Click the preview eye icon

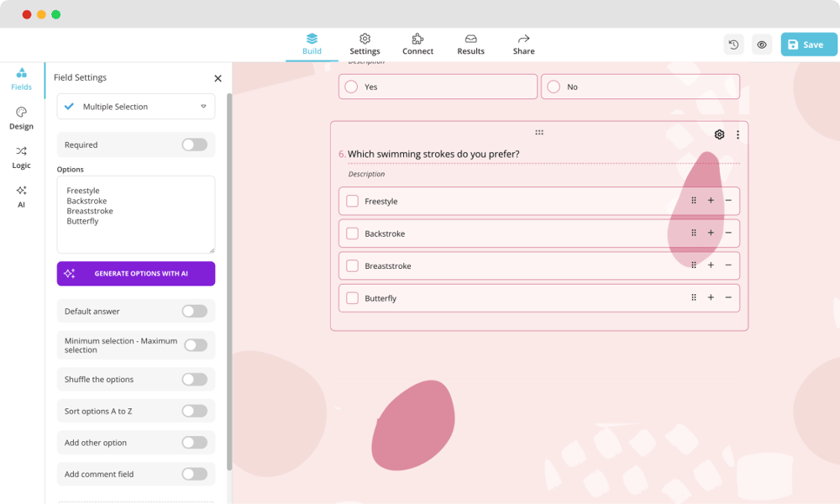click(x=762, y=45)
